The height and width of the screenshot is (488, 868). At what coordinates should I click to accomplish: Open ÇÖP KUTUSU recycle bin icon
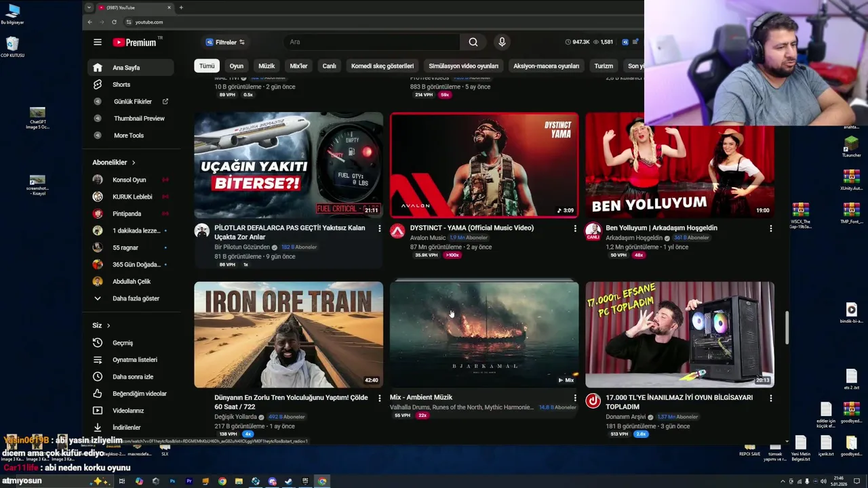click(x=12, y=47)
